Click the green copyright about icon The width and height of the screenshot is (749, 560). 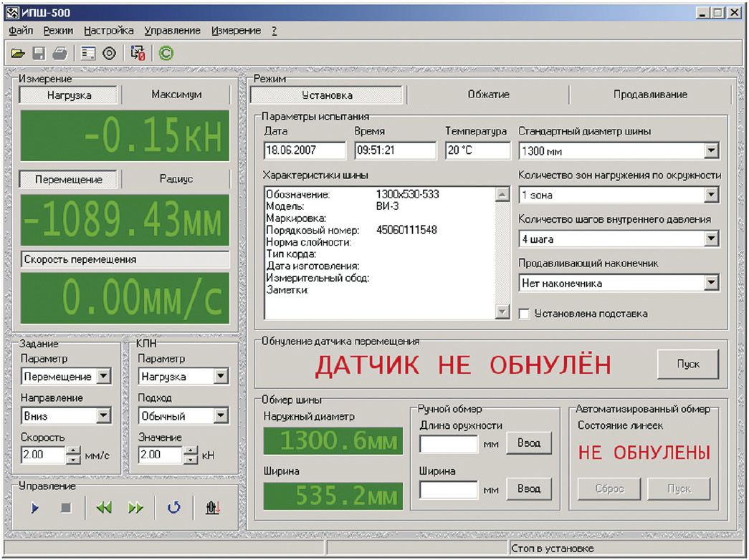[166, 53]
